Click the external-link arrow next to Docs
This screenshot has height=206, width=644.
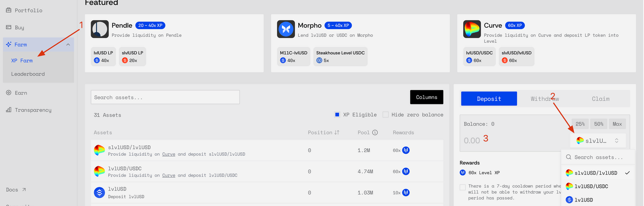[24, 190]
